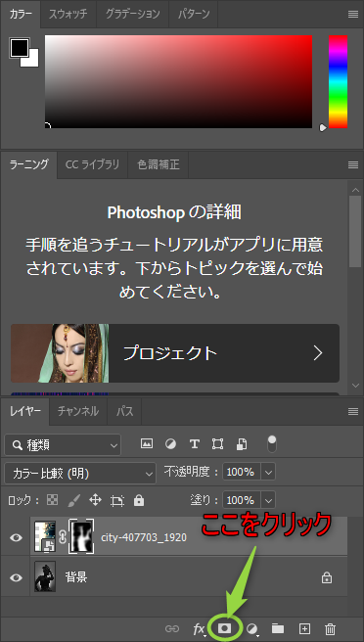Click the 塗り 100% value field
The height and width of the screenshot is (642, 364).
point(241,500)
